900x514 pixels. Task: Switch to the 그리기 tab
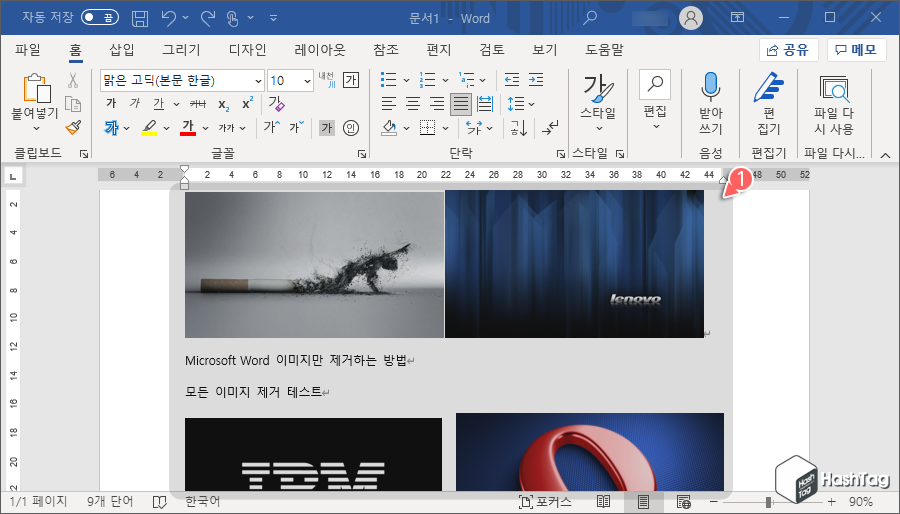click(x=181, y=50)
